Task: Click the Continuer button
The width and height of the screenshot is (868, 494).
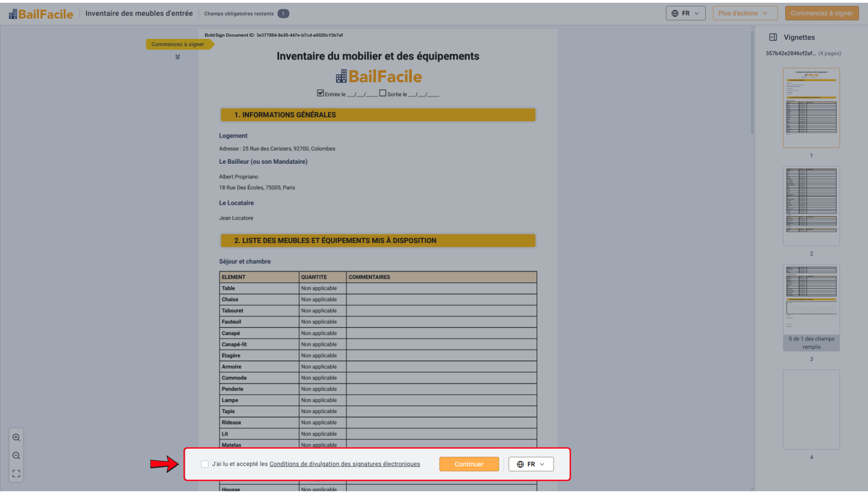Action: [469, 464]
